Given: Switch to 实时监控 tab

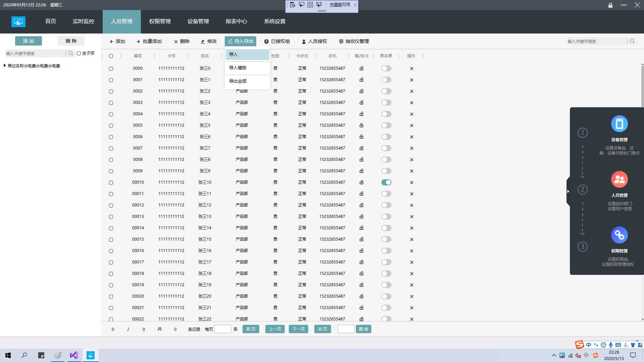Looking at the screenshot, I should tap(84, 21).
